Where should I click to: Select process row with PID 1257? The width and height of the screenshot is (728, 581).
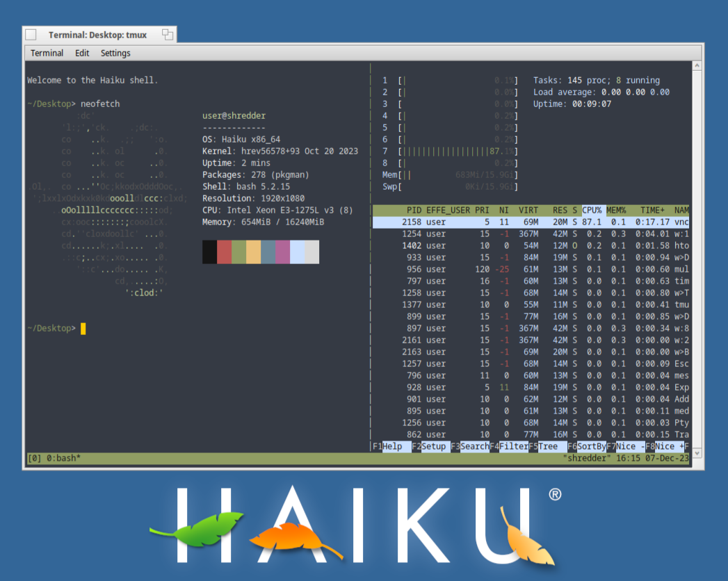(x=531, y=364)
